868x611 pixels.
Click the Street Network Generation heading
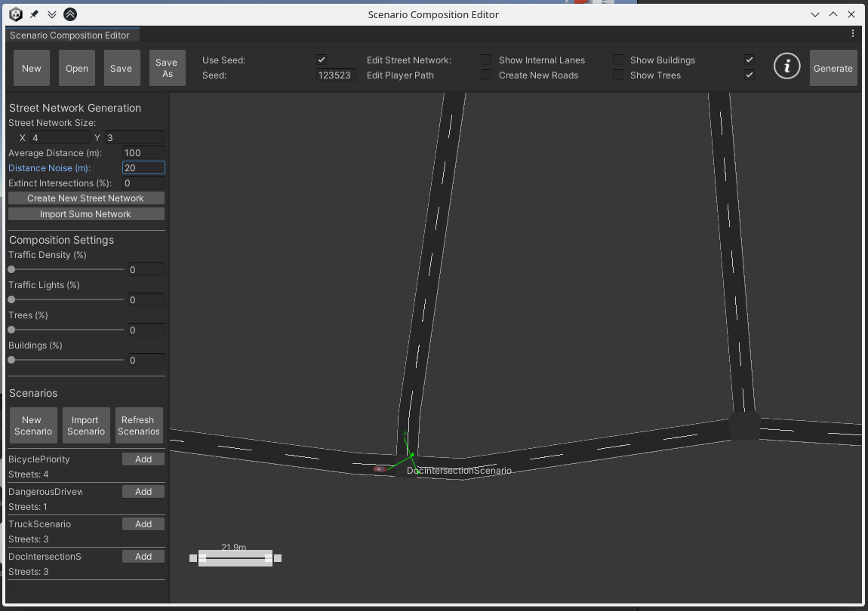click(75, 108)
